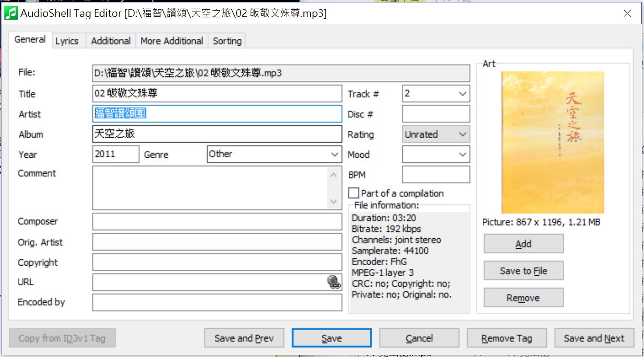Click the Save and Prev button

[244, 338]
